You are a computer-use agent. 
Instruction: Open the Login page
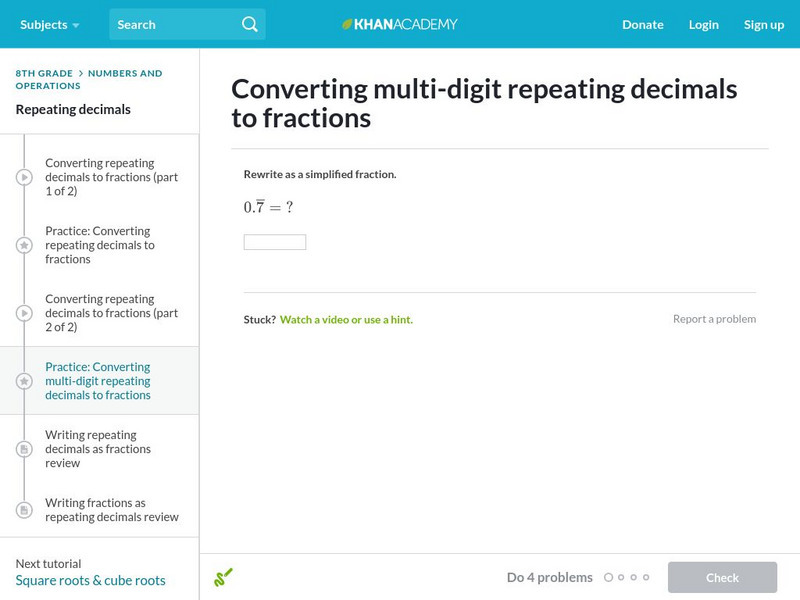704,24
